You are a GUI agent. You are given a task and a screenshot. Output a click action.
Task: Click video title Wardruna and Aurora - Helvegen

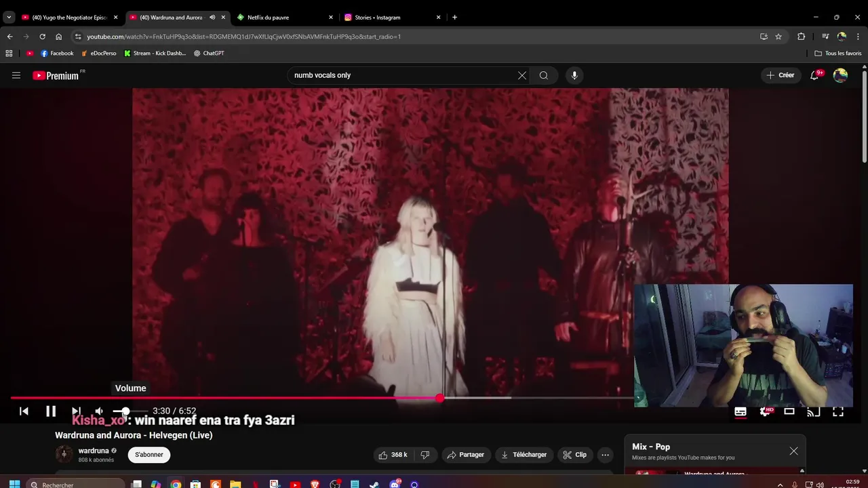134,435
